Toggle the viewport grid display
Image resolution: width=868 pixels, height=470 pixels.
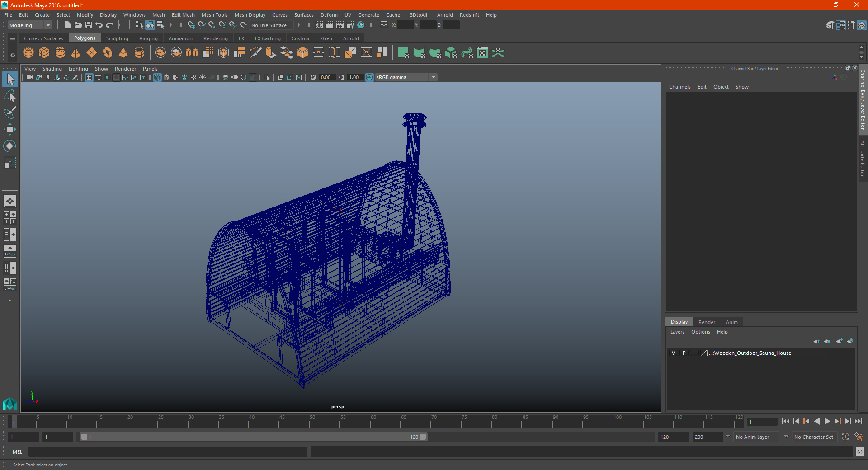(x=89, y=77)
